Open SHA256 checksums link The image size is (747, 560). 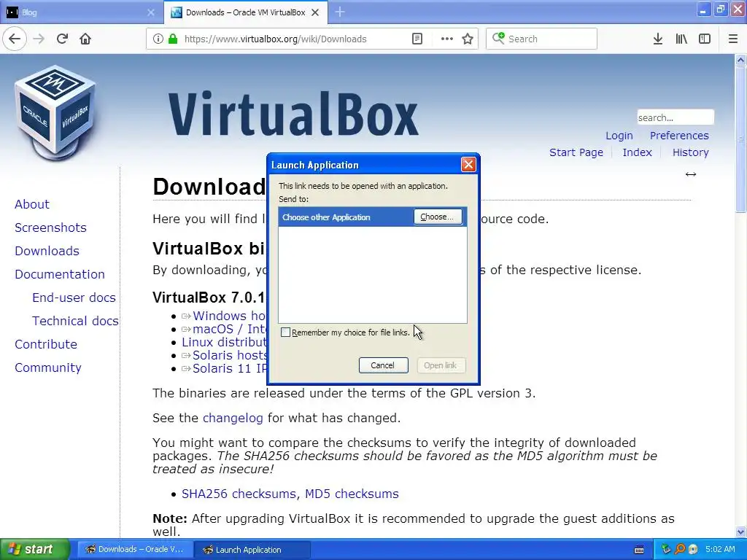(239, 494)
